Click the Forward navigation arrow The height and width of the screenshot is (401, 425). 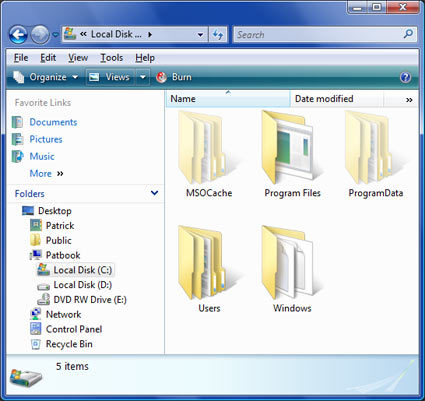click(x=40, y=35)
